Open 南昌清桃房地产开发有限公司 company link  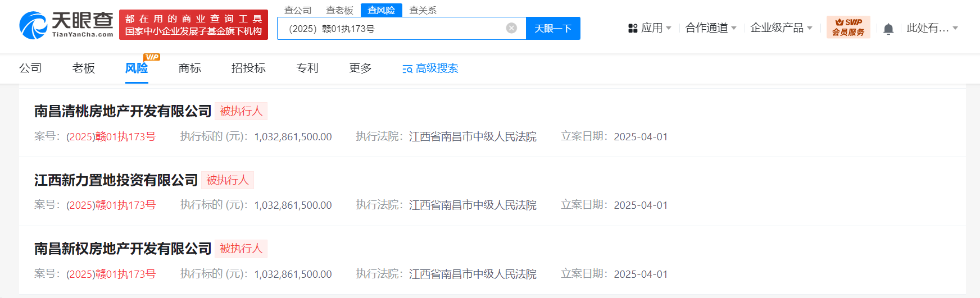tap(122, 111)
